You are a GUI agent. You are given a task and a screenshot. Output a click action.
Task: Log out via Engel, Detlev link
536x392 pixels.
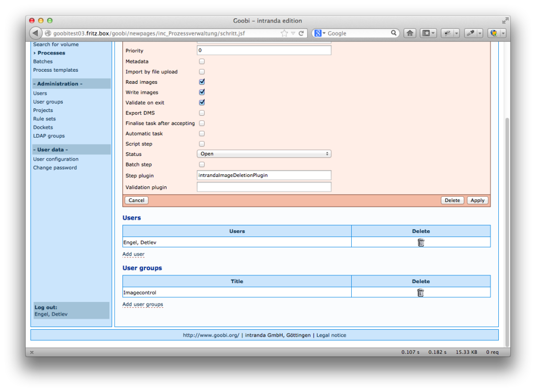51,315
